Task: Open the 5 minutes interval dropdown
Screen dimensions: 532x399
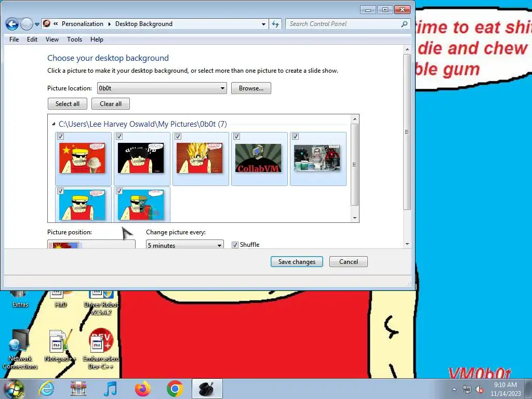Action: pos(185,245)
